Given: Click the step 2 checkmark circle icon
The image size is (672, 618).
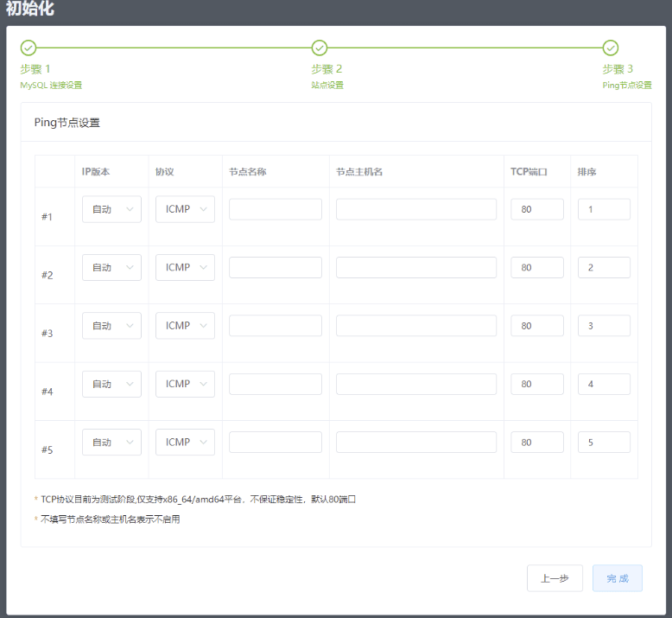Looking at the screenshot, I should [320, 48].
